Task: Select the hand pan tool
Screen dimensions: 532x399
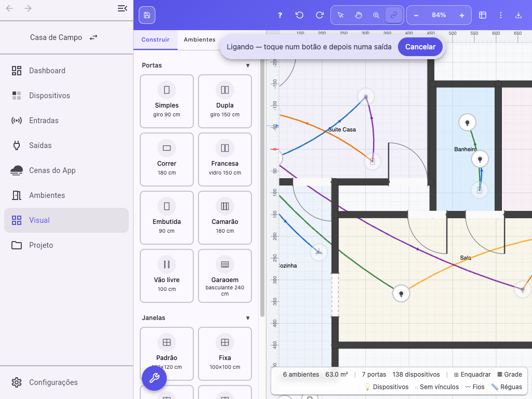Action: (358, 15)
